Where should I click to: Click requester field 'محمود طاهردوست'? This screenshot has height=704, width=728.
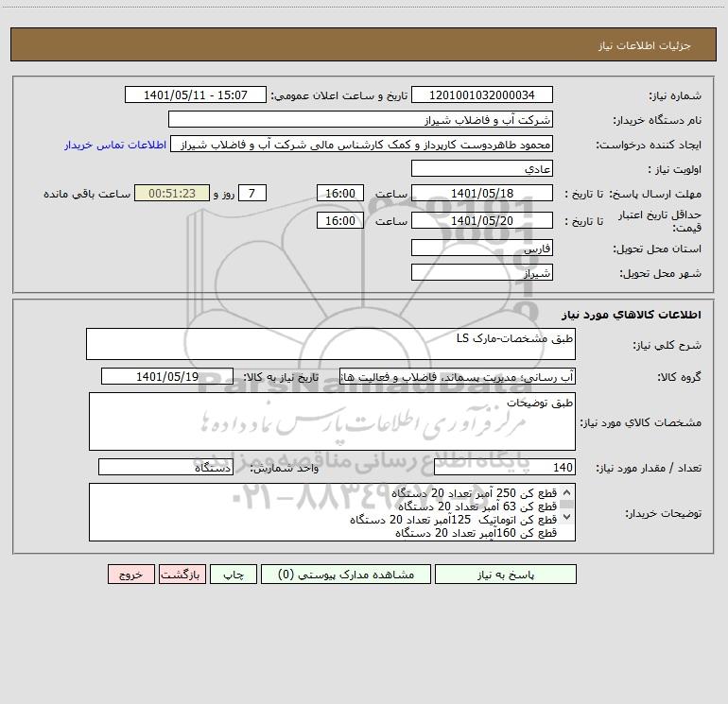point(361,144)
